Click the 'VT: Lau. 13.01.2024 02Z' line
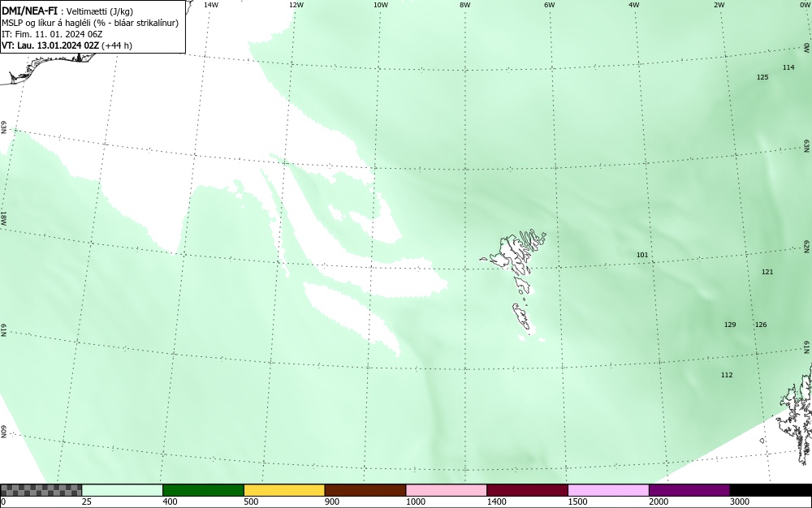 [50, 45]
